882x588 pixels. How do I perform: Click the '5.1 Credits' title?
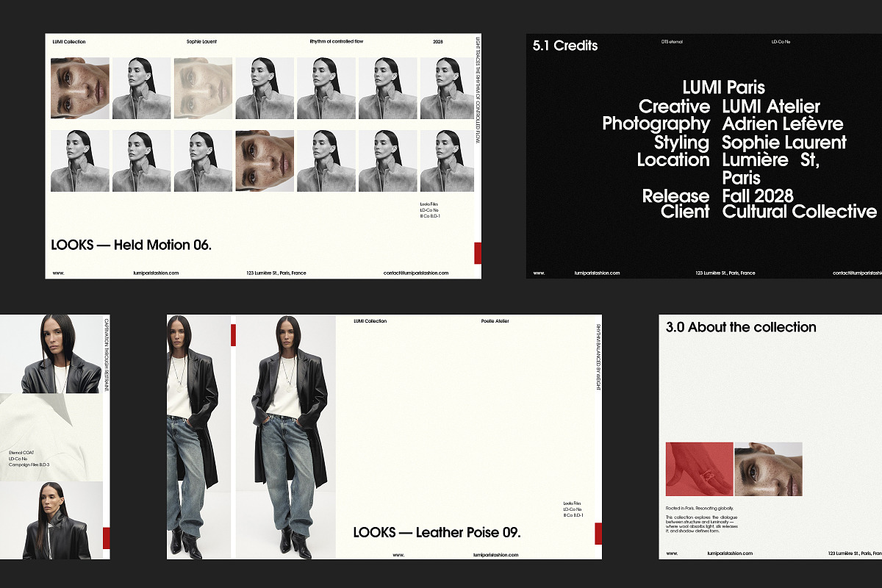tap(565, 46)
